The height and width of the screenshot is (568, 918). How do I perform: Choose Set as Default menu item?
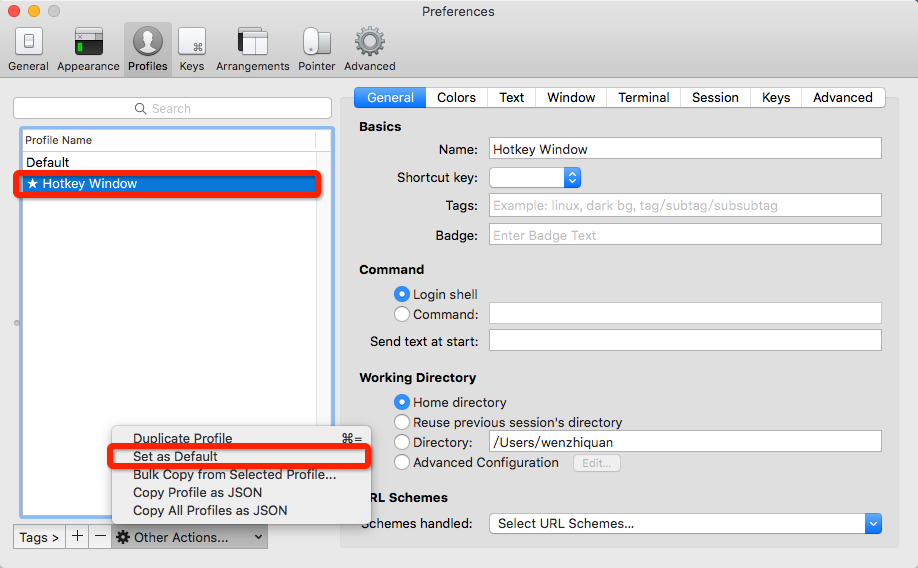(241, 456)
